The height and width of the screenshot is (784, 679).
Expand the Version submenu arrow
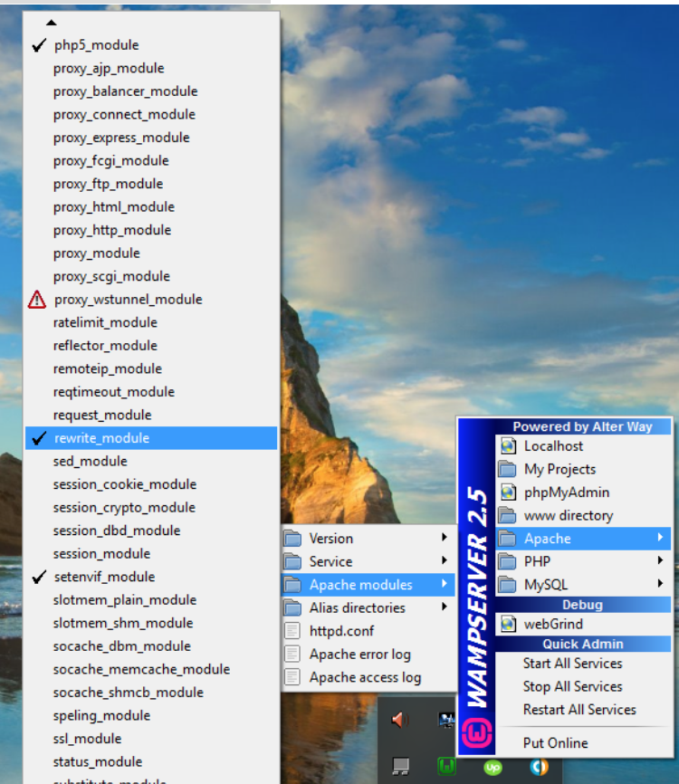point(444,538)
